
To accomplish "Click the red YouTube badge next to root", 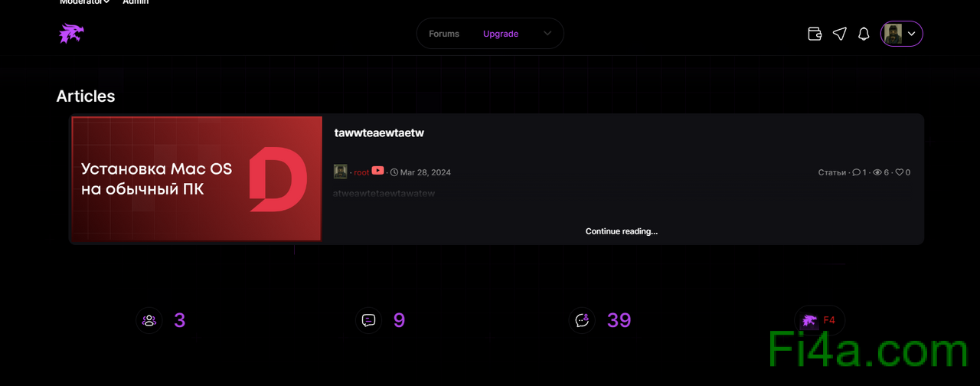I will pos(377,171).
